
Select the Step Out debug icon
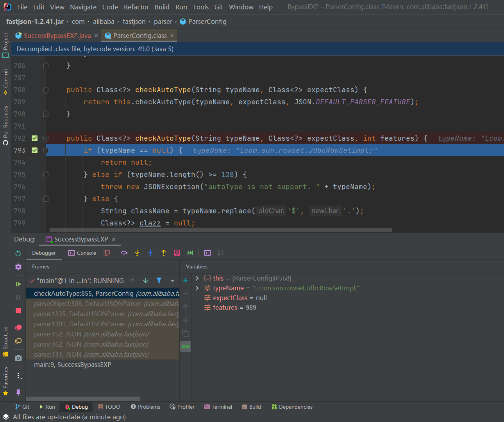click(164, 253)
